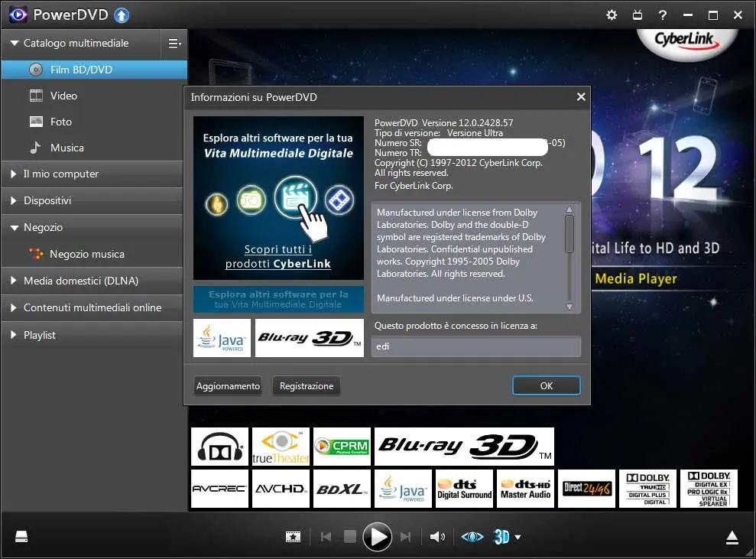This screenshot has width=756, height=559.
Task: Open the bookmark/chapter star icon
Action: pyautogui.click(x=293, y=537)
